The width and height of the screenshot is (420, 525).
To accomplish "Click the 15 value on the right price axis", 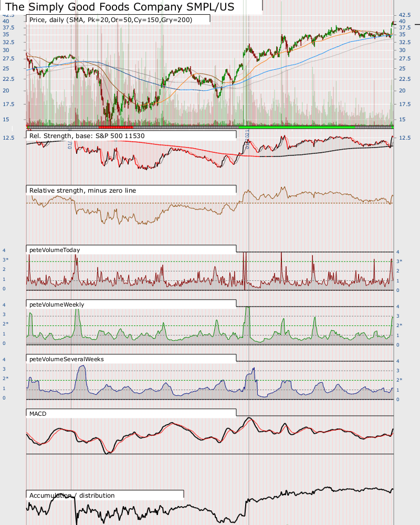I will pos(402,119).
